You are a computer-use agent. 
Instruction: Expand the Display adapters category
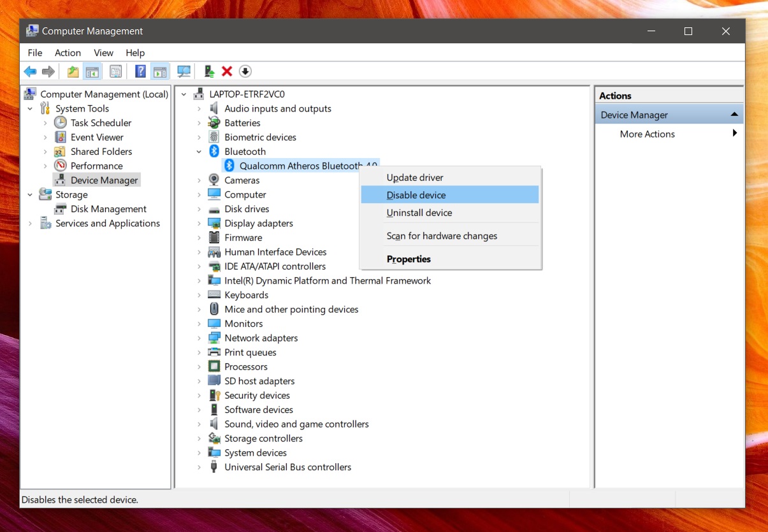[199, 224]
